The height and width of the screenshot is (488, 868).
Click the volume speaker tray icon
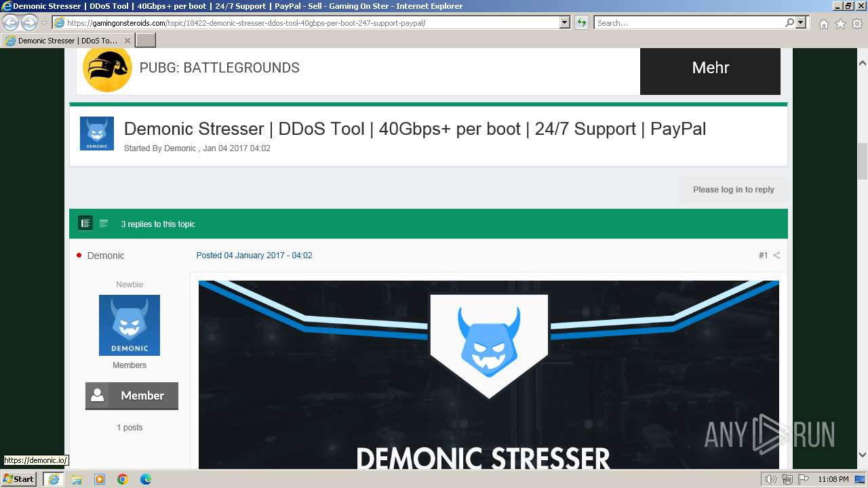coord(771,480)
